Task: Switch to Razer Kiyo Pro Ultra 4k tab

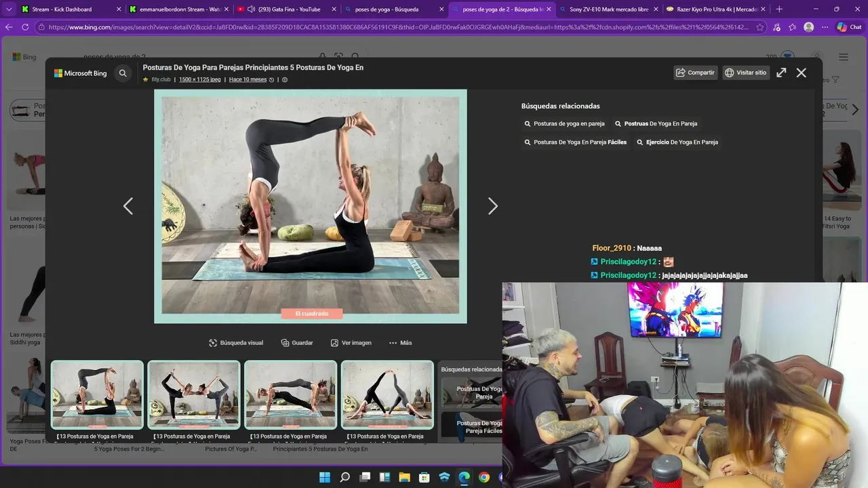Action: pos(716,9)
